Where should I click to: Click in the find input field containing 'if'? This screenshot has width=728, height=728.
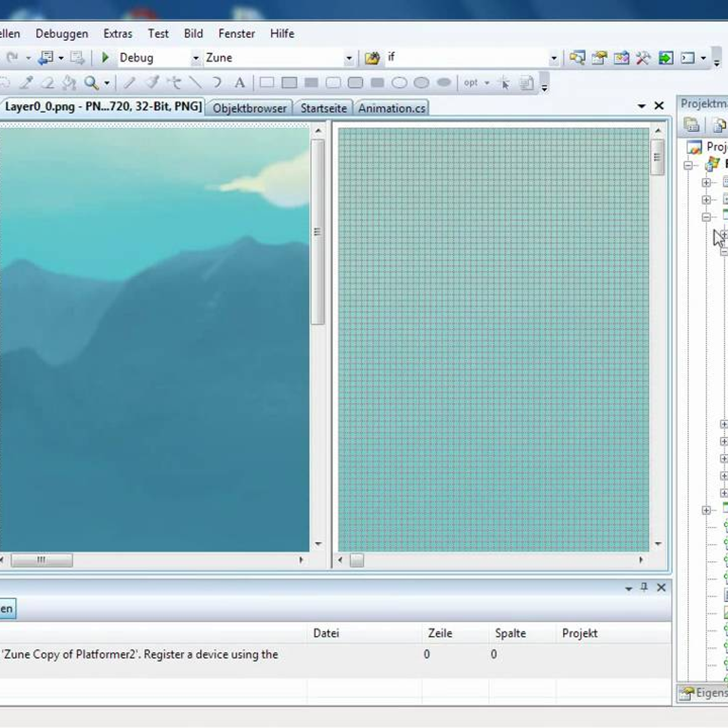click(x=466, y=58)
